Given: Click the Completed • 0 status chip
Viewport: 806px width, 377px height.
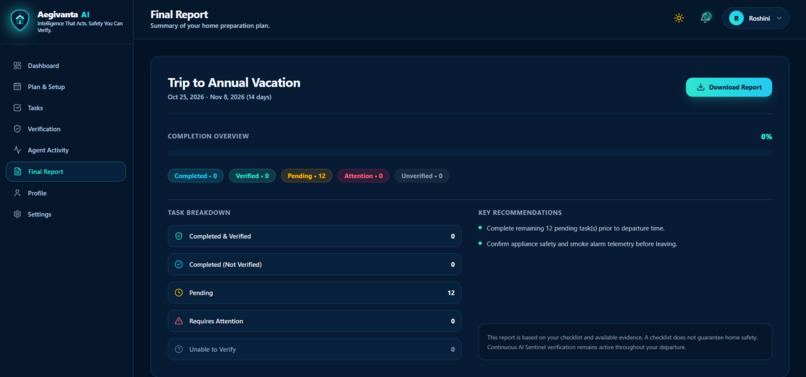Looking at the screenshot, I should click(196, 176).
